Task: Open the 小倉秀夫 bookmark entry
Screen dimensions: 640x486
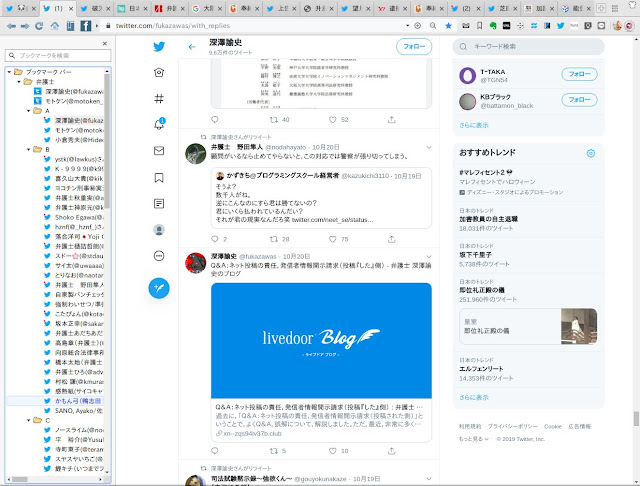Action: (73, 140)
